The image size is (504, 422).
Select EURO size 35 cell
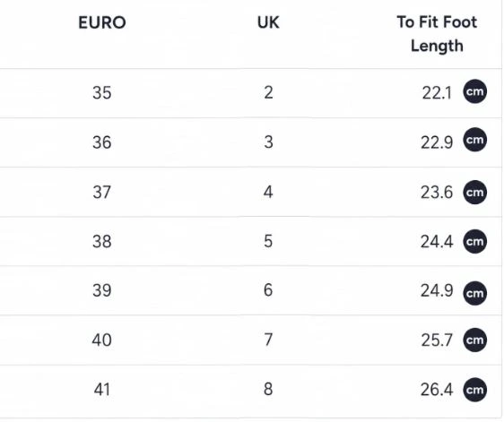point(102,93)
